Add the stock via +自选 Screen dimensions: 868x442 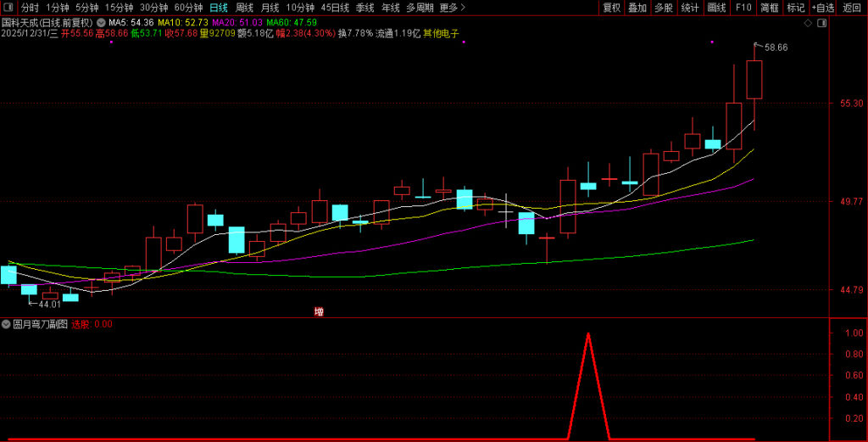822,8
